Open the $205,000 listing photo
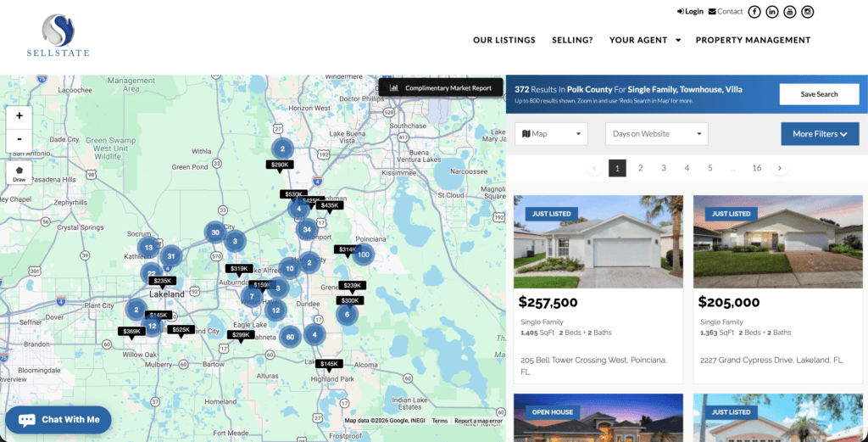The height and width of the screenshot is (442, 868). 778,242
